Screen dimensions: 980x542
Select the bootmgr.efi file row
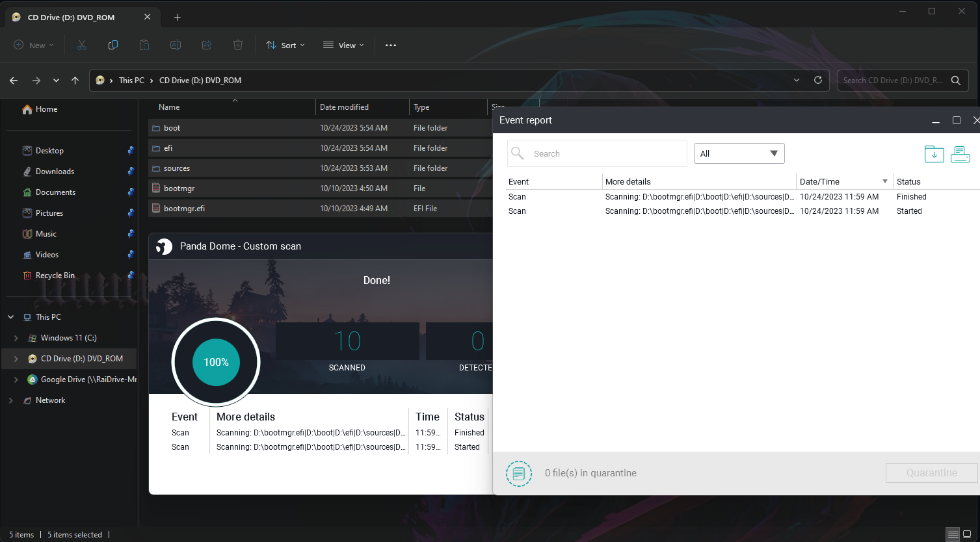(x=320, y=209)
